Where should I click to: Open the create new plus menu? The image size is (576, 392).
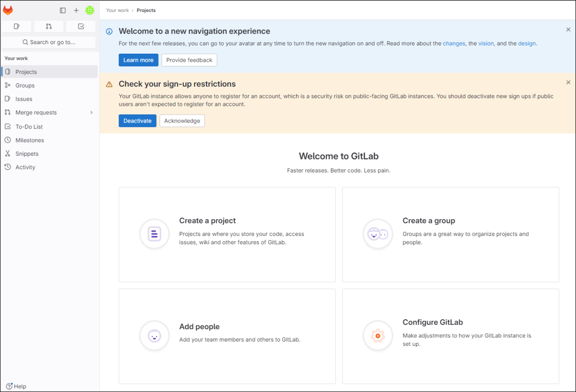tap(76, 11)
